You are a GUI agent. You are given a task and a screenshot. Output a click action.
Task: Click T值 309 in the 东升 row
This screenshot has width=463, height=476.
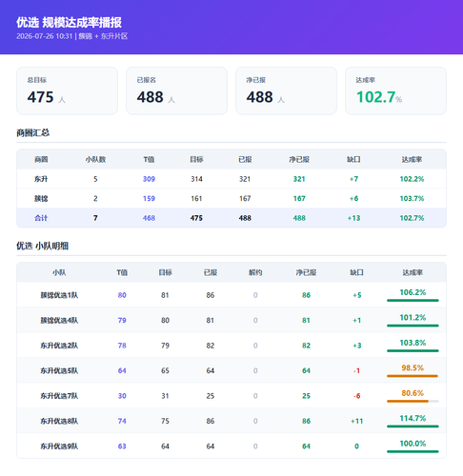pyautogui.click(x=149, y=179)
